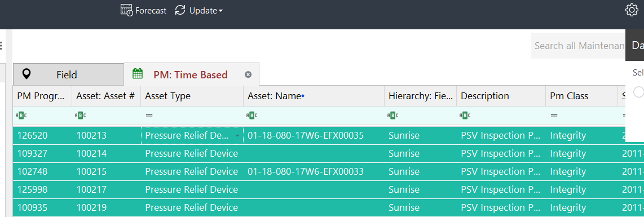Click asset number 100217
This screenshot has width=644, height=217.
coord(91,189)
